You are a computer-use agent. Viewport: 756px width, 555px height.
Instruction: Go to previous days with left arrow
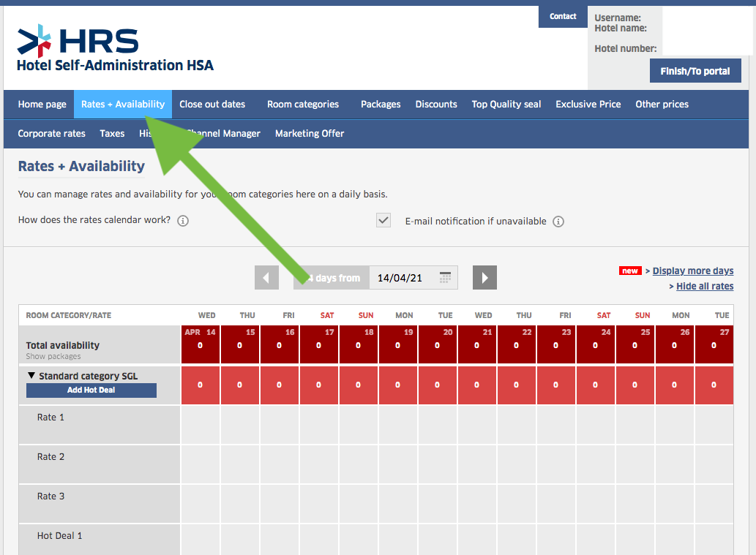[266, 278]
